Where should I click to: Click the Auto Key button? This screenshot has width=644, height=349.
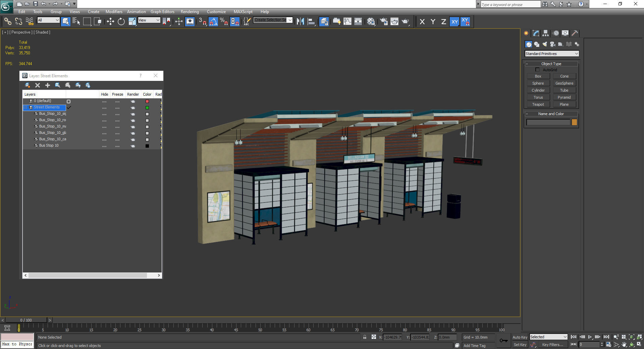pyautogui.click(x=520, y=337)
